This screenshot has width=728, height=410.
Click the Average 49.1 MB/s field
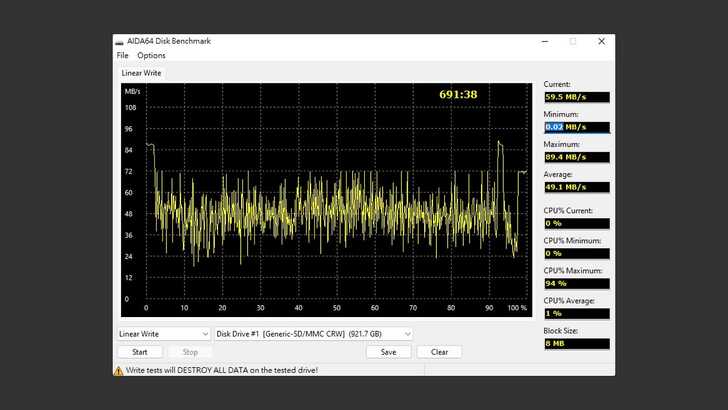[x=576, y=187]
